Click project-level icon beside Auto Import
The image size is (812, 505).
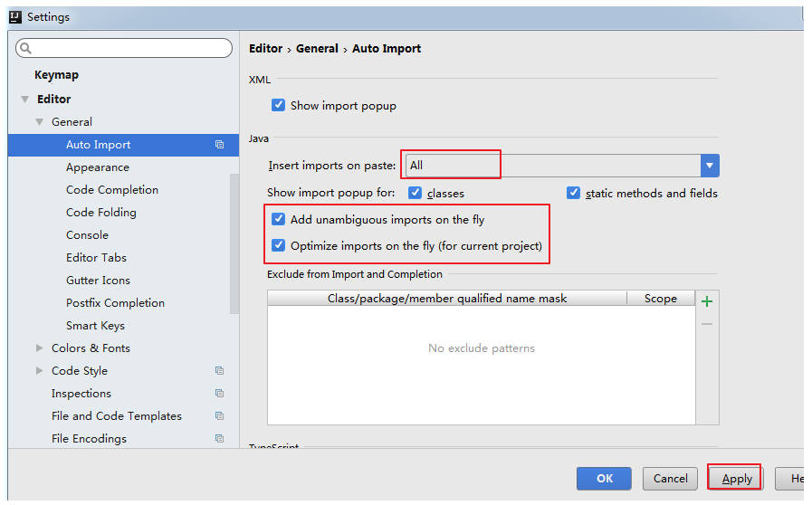click(x=220, y=145)
